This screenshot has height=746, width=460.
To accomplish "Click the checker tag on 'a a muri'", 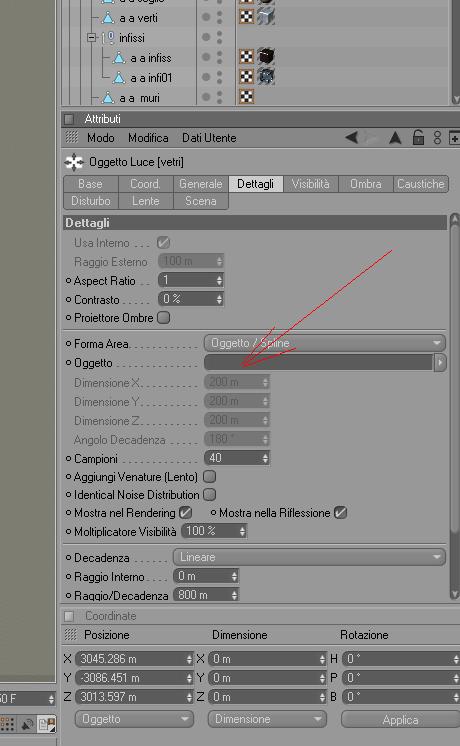I will coord(246,97).
